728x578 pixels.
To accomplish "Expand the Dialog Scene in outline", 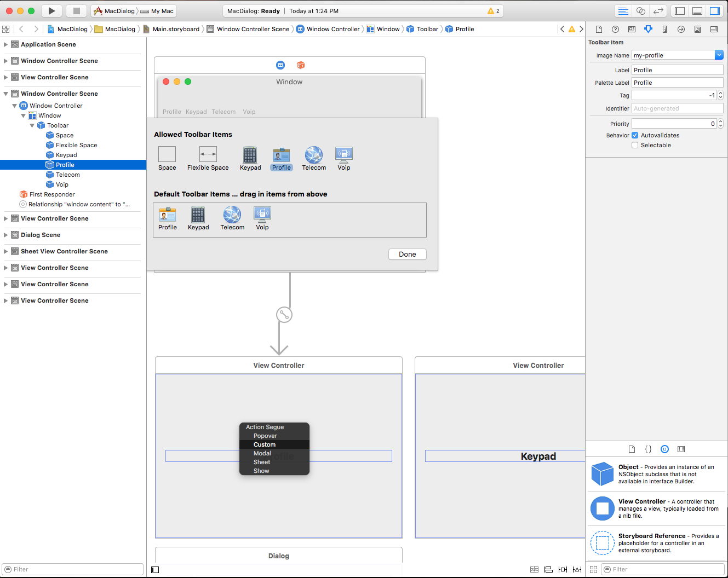I will pyautogui.click(x=5, y=235).
